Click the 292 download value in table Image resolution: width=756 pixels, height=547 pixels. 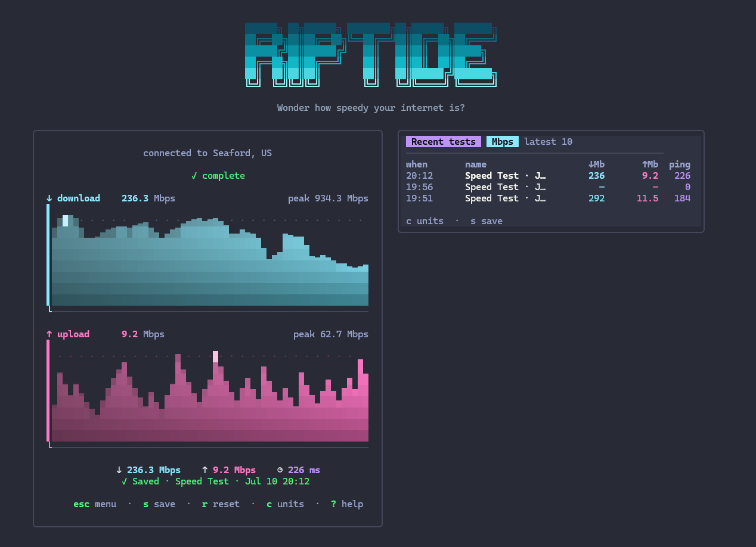(596, 198)
